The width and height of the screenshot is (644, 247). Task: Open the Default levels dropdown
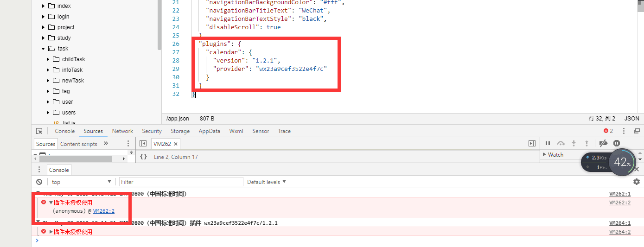pyautogui.click(x=267, y=182)
